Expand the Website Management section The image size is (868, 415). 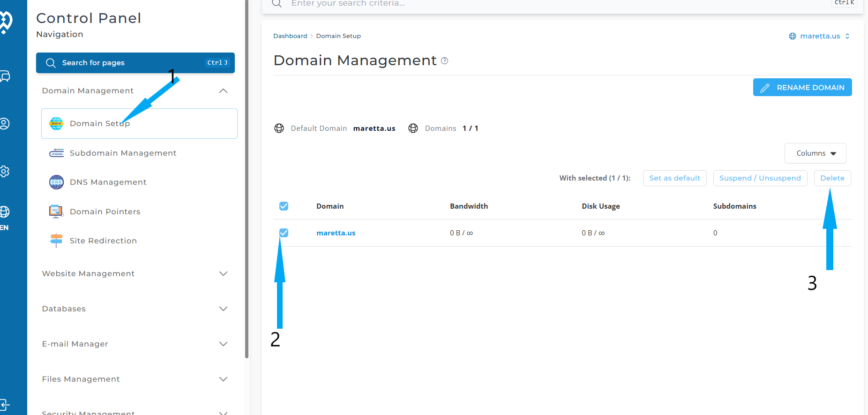tap(223, 273)
